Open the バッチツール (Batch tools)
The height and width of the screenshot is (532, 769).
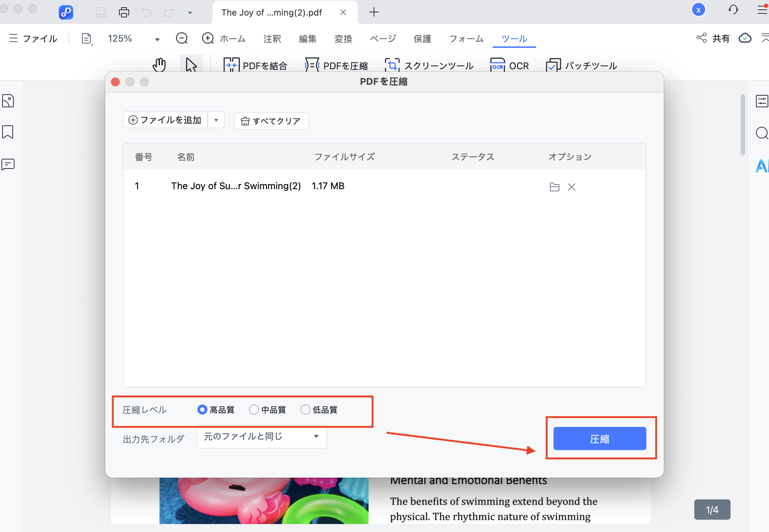click(x=580, y=65)
